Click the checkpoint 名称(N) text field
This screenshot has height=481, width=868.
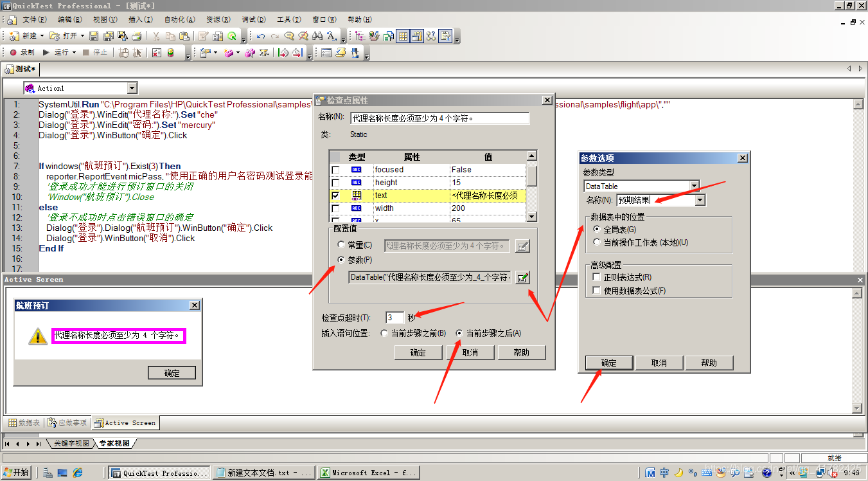(x=439, y=118)
